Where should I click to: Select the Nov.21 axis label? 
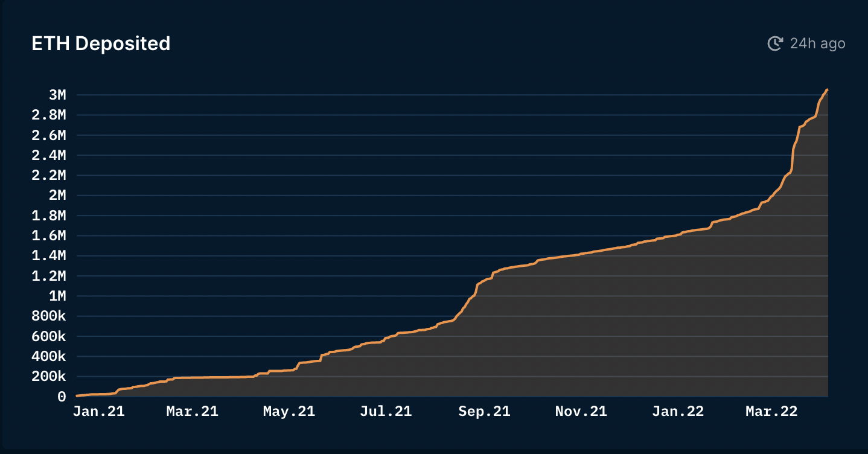point(581,411)
